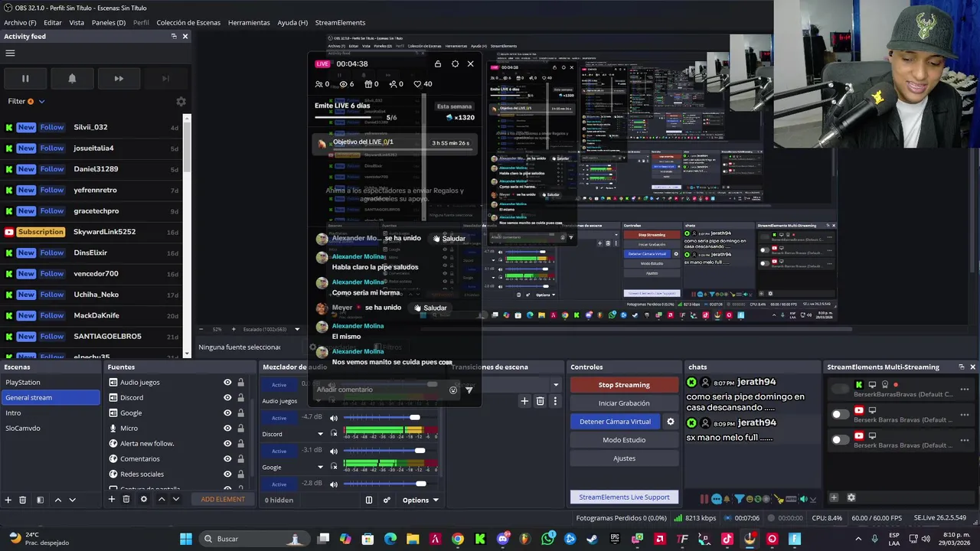Open the audio mixer Options dropdown
This screenshot has height=551, width=980.
(420, 500)
